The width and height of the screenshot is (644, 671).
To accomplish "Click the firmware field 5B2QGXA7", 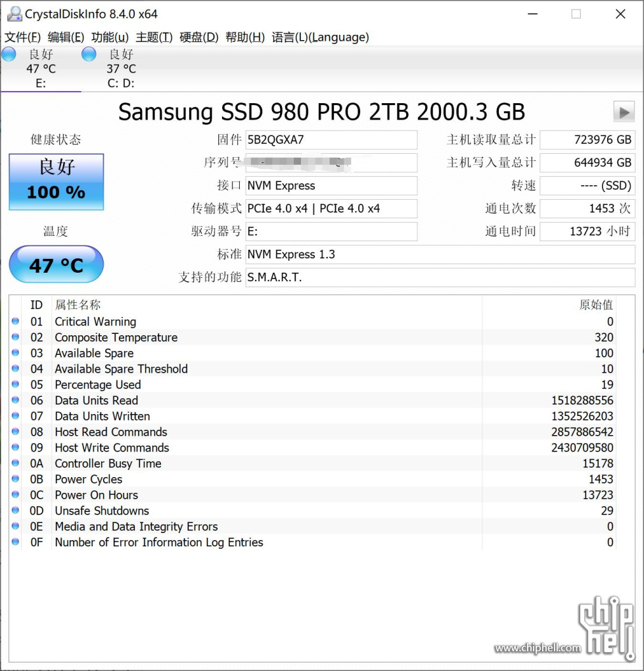I will 331,139.
